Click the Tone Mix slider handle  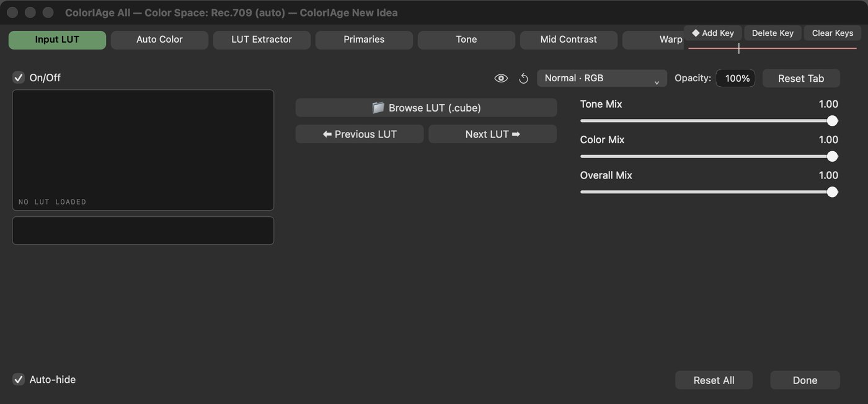point(832,121)
